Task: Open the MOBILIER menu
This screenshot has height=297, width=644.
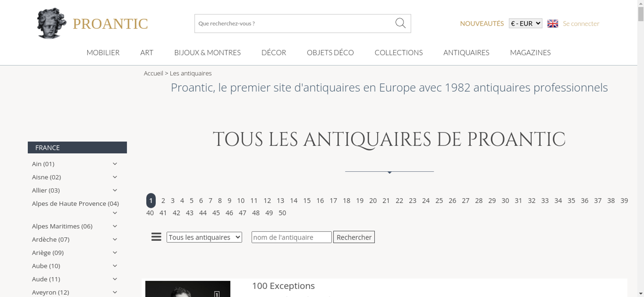Action: [x=103, y=52]
